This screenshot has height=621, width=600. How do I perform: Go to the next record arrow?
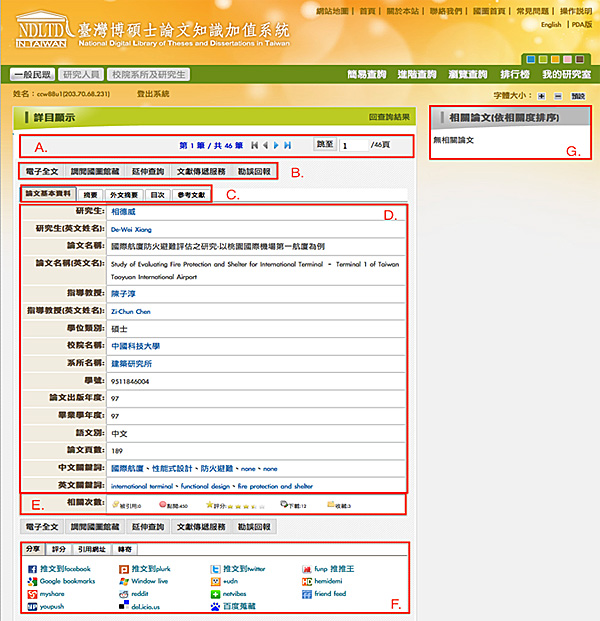pyautogui.click(x=276, y=145)
